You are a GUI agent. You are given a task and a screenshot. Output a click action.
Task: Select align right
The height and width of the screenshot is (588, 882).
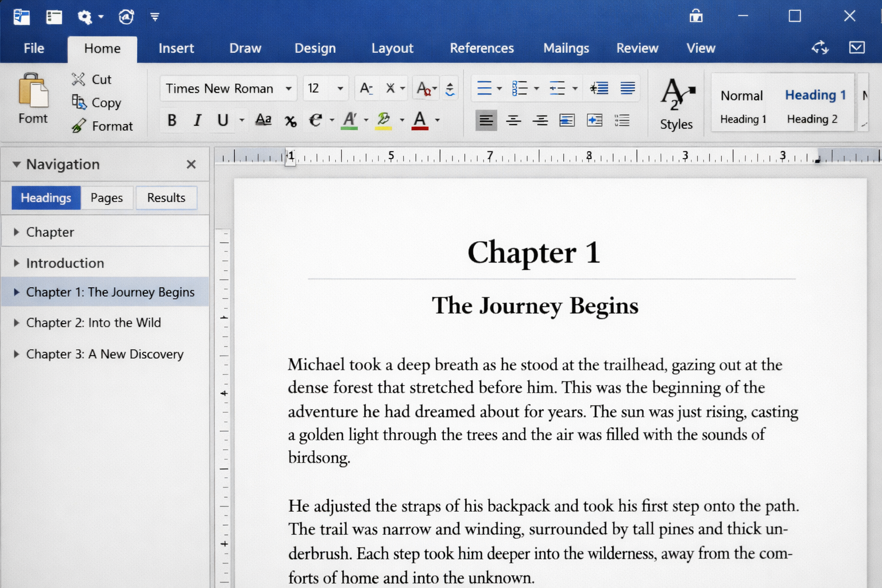(x=540, y=120)
